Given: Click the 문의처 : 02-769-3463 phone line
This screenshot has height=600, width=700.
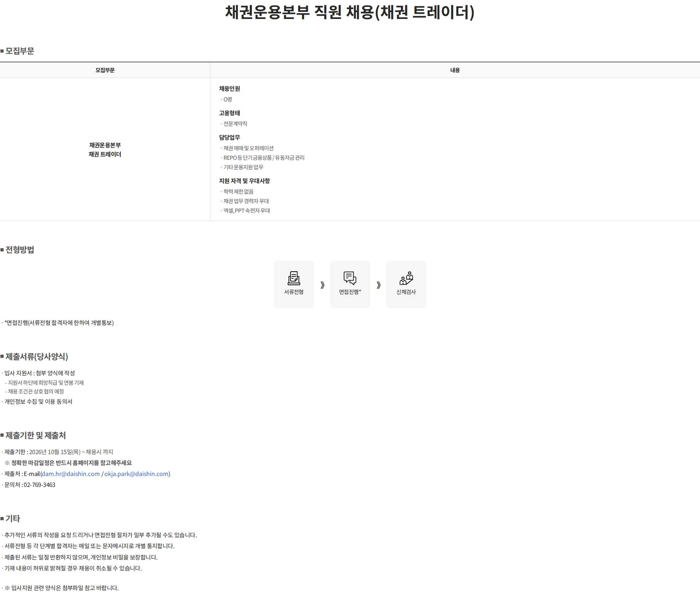Looking at the screenshot, I should point(30,485).
